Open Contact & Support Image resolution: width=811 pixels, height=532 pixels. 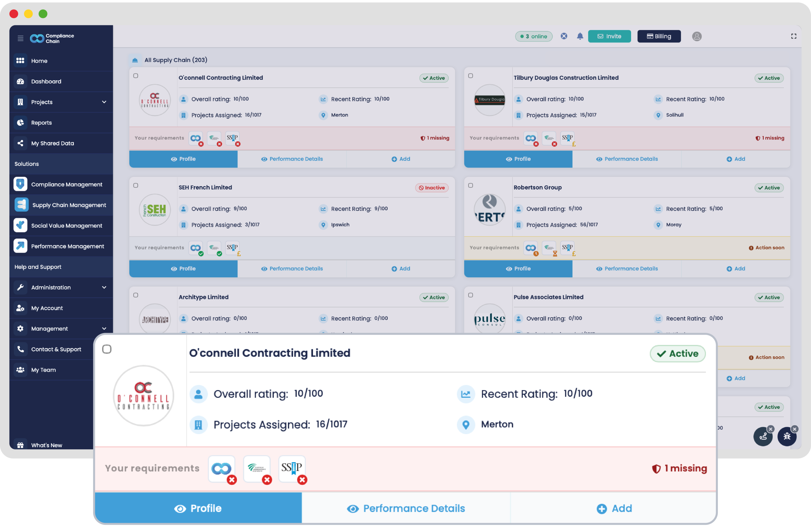tap(51, 349)
